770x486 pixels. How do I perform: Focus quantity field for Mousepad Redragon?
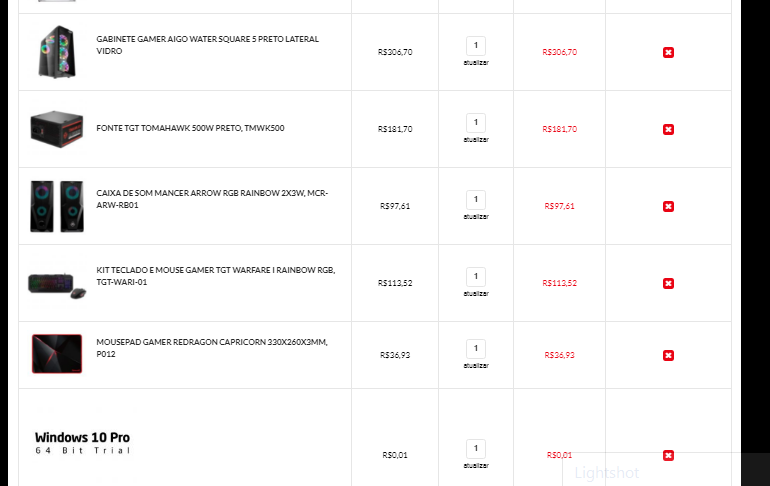point(475,349)
